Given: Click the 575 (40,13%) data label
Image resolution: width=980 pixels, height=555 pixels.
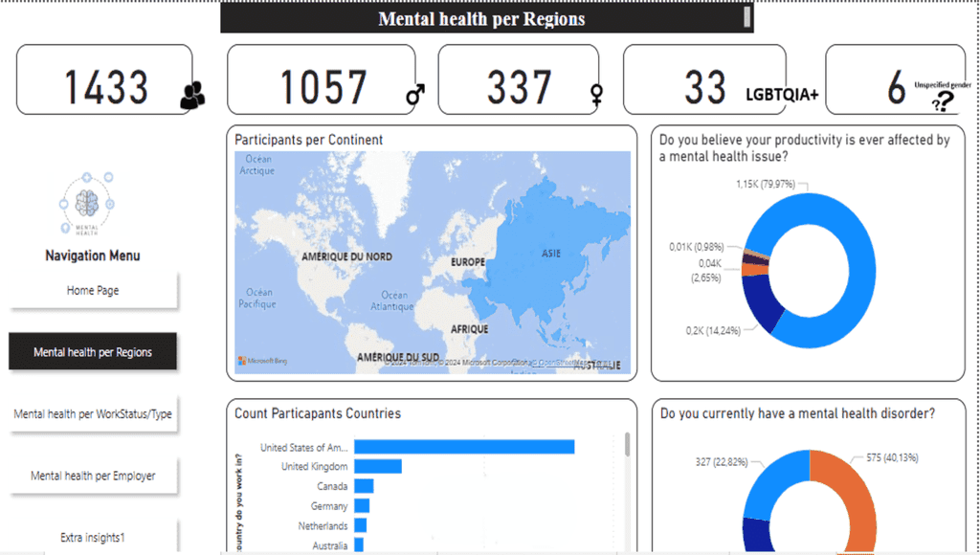Looking at the screenshot, I should 892,457.
